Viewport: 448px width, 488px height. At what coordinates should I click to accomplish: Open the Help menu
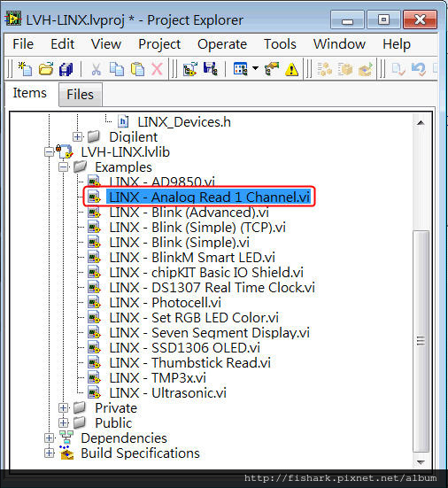tap(397, 44)
